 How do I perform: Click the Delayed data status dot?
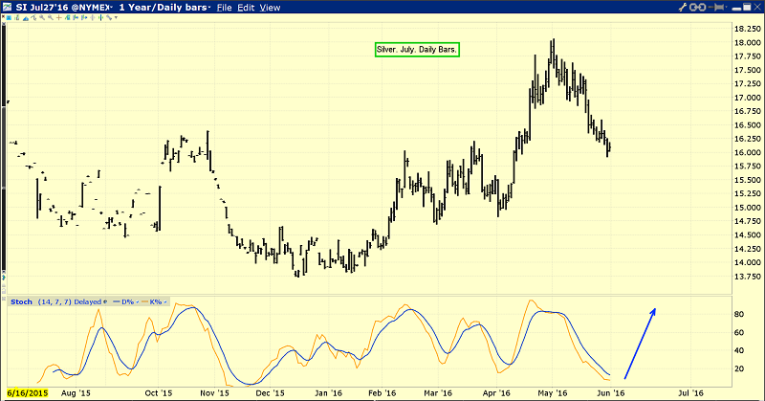[105, 301]
